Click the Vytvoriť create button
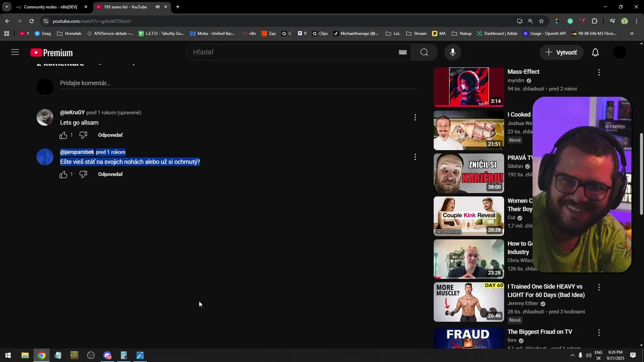644x362 pixels. [561, 52]
